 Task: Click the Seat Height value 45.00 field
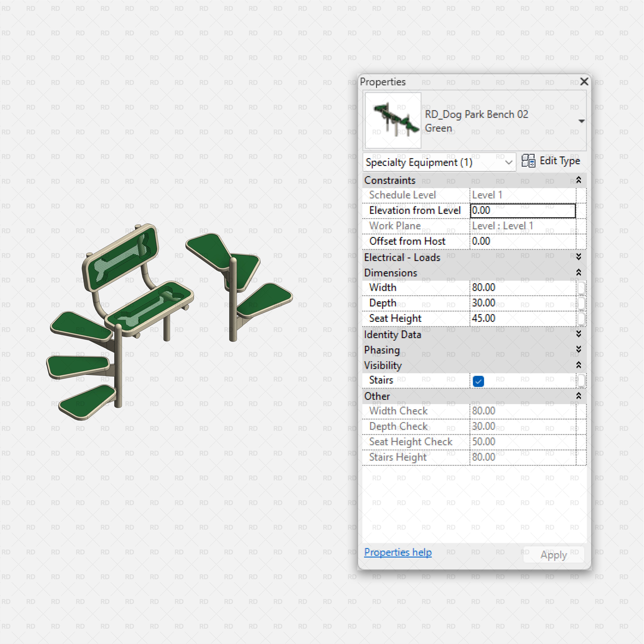(523, 318)
